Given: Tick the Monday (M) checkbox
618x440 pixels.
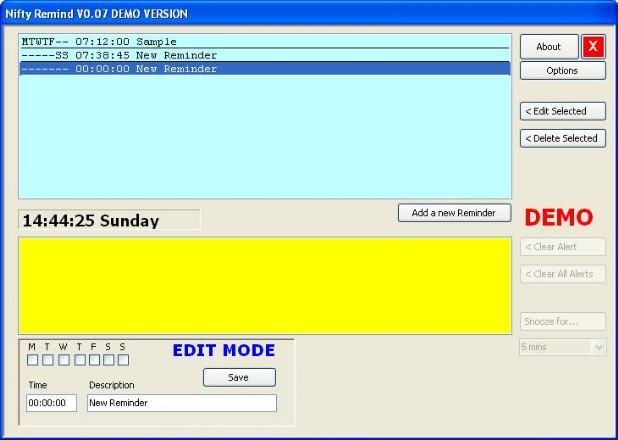Looking at the screenshot, I should [32, 360].
